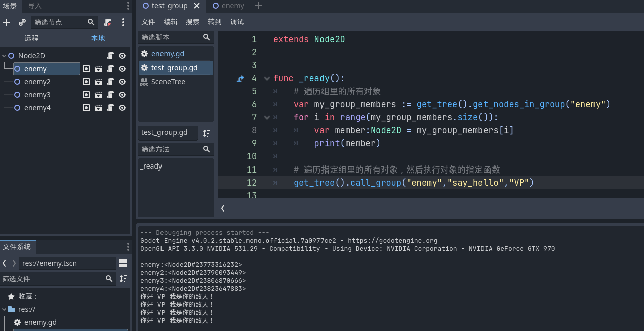Open the script attached to enemy2

coord(110,82)
